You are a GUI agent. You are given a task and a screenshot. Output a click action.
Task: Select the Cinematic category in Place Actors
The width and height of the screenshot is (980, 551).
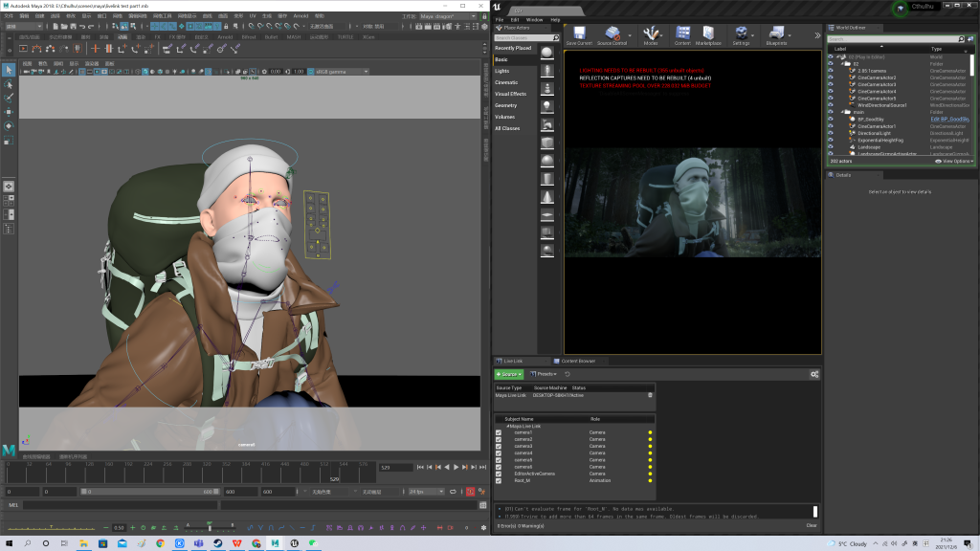click(x=506, y=82)
